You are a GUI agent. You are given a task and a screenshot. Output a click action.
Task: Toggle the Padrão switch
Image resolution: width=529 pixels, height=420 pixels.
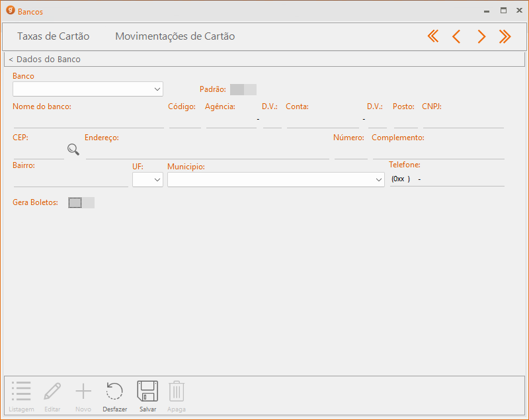243,89
